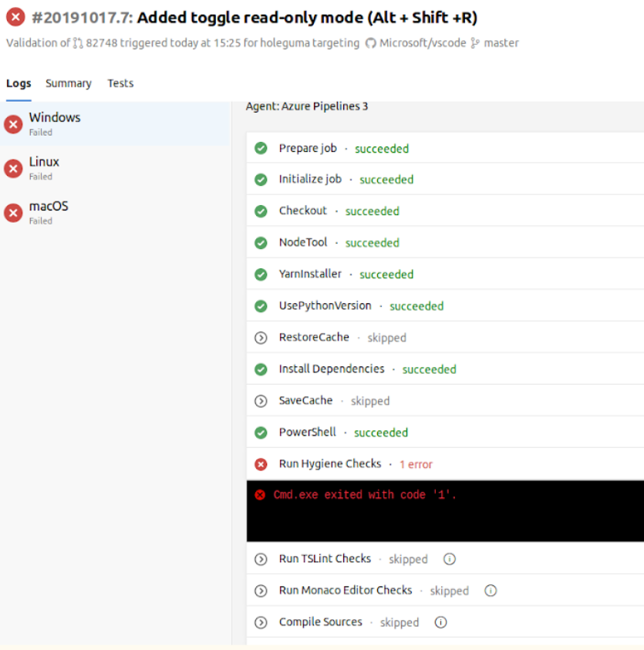Click green check icon for YarnInstaller
Screen dimensions: 644x650
[x=261, y=274]
